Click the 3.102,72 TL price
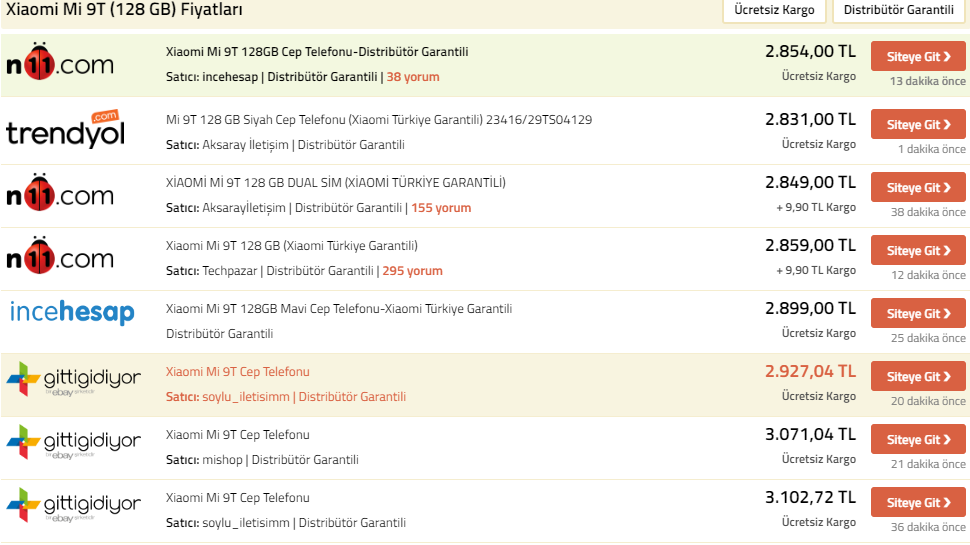This screenshot has height=545, width=970. click(x=810, y=498)
